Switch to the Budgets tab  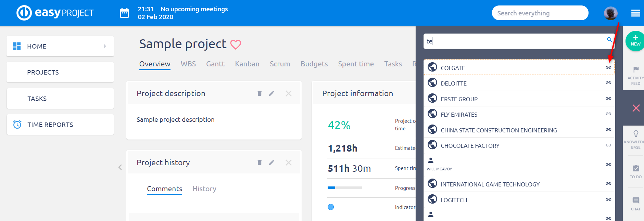coord(314,64)
